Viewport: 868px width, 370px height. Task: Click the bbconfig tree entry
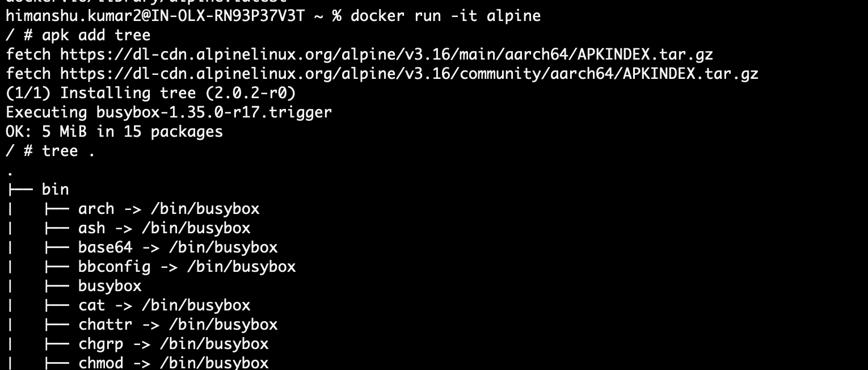[187, 267]
